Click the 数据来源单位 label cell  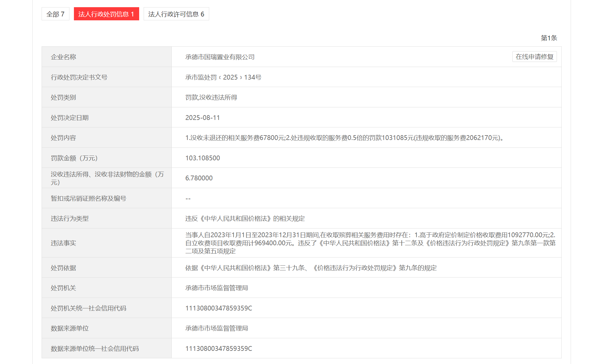(x=107, y=328)
